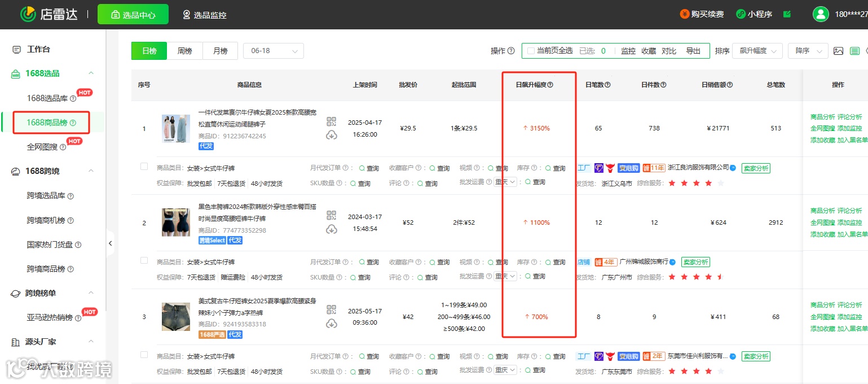Viewport: 868px width, 384px height.
Task: Open 卖家分析 for 广州锦城服饰商行
Action: click(695, 262)
